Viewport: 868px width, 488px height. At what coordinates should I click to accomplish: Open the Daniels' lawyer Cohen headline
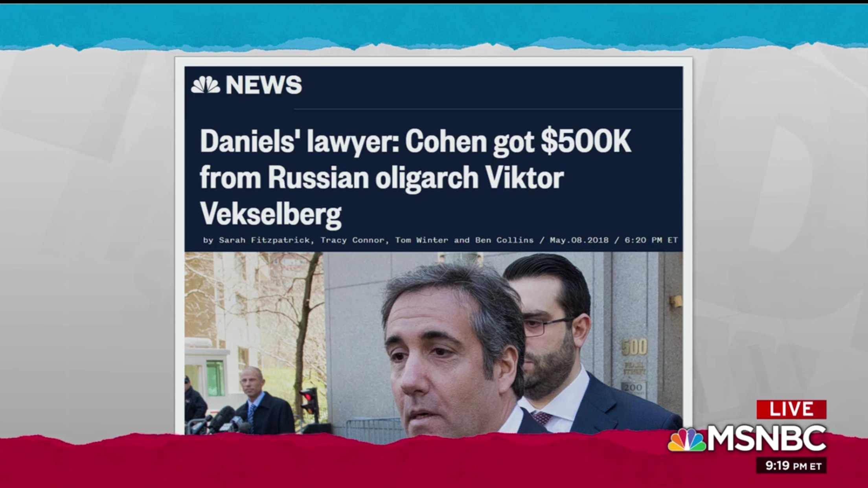click(416, 178)
